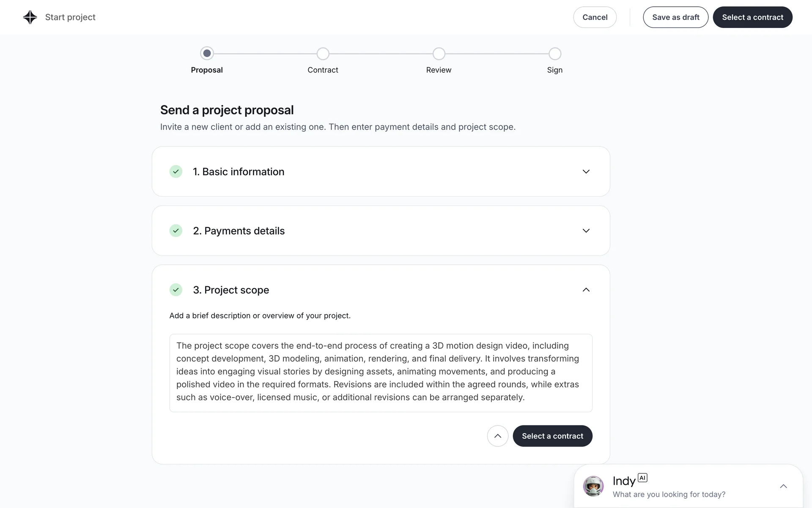Click green checkmark beside Project scope

pos(176,290)
